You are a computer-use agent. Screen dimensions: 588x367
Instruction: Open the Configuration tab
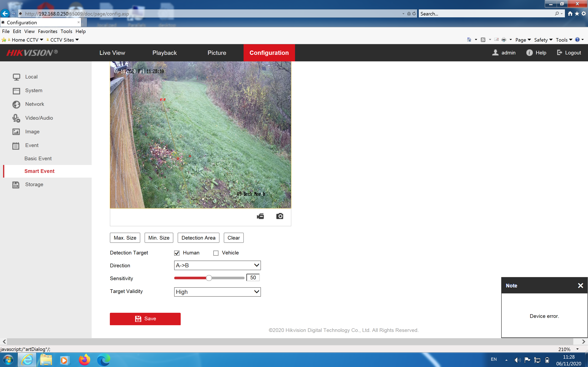(x=269, y=53)
